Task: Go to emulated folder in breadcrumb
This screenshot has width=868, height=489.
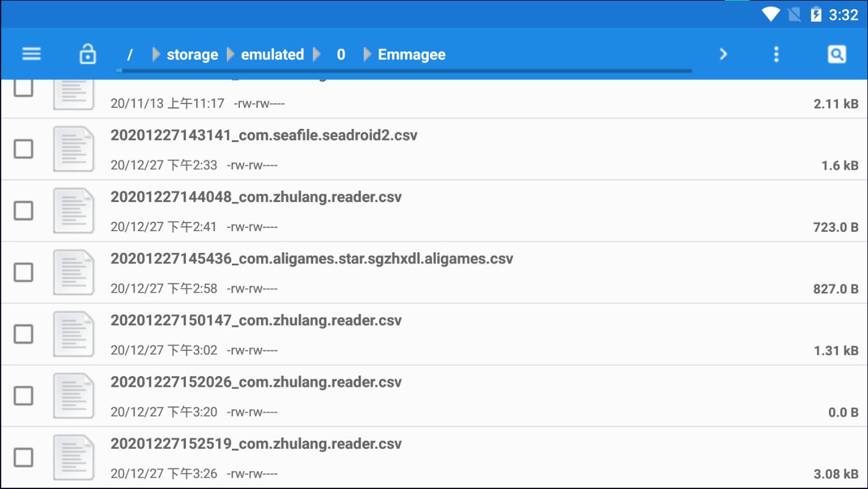Action: 272,55
